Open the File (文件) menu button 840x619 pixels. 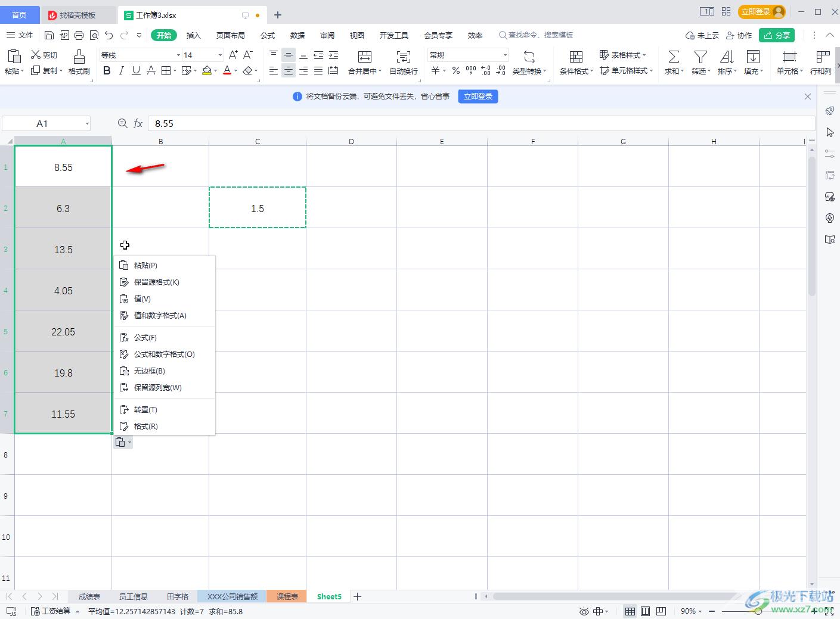pyautogui.click(x=20, y=35)
